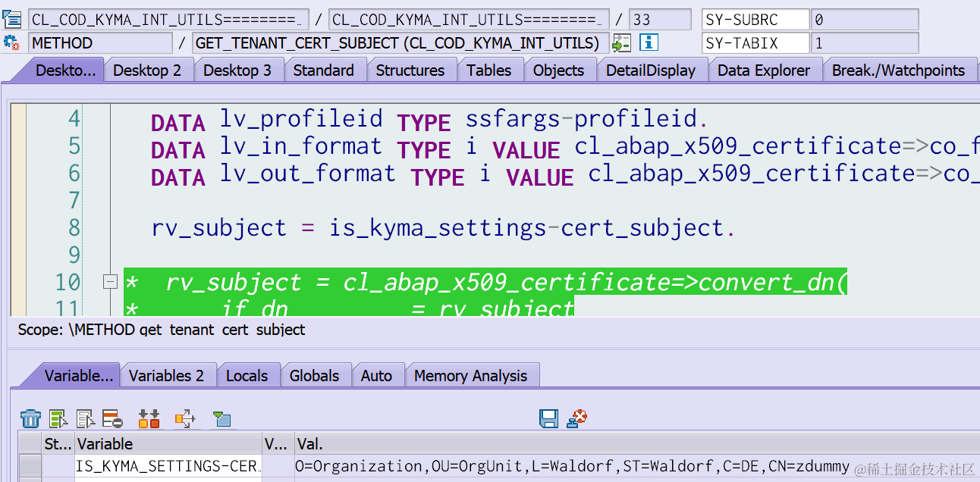Click the St... column header

(58, 443)
